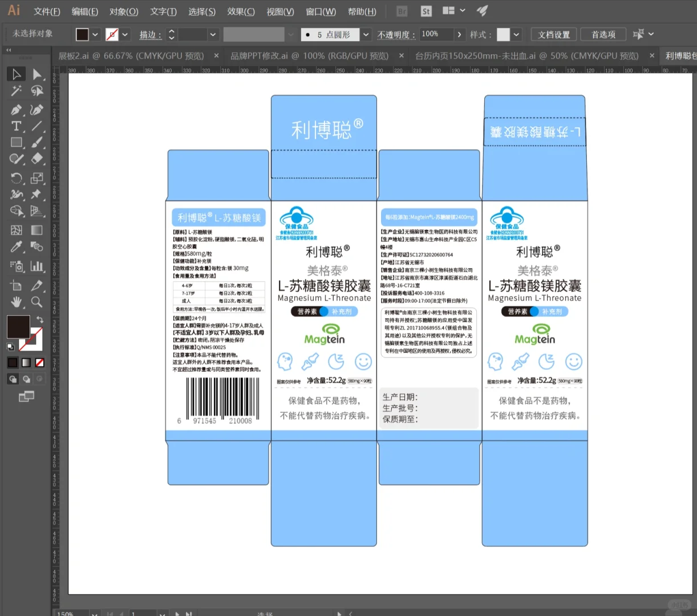Select the Blend tool

37,246
